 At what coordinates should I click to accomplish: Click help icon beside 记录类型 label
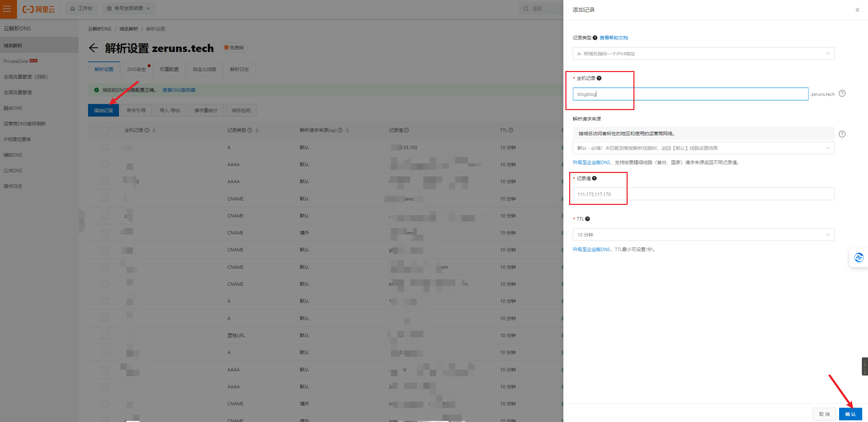[595, 38]
